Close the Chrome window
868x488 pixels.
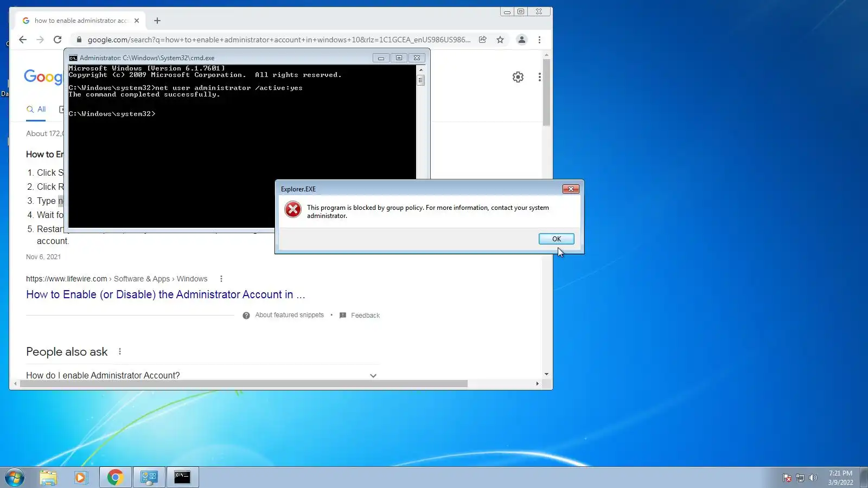pos(539,11)
